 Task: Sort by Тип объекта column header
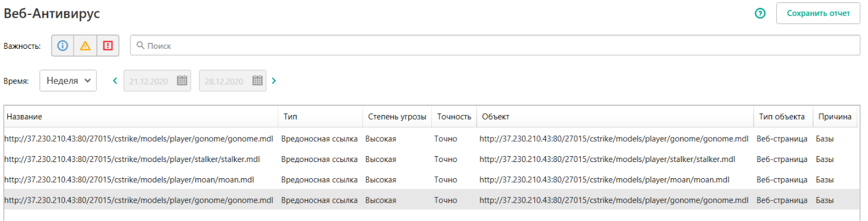(783, 117)
